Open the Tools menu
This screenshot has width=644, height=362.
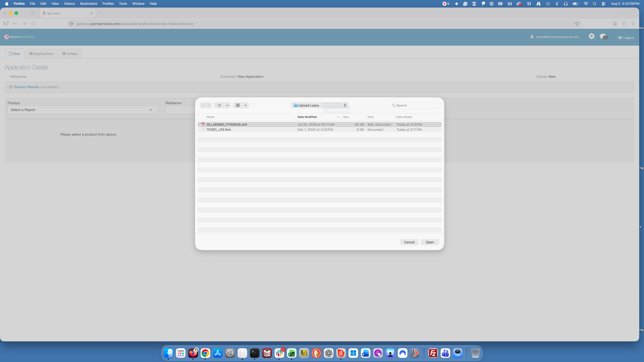coord(123,4)
